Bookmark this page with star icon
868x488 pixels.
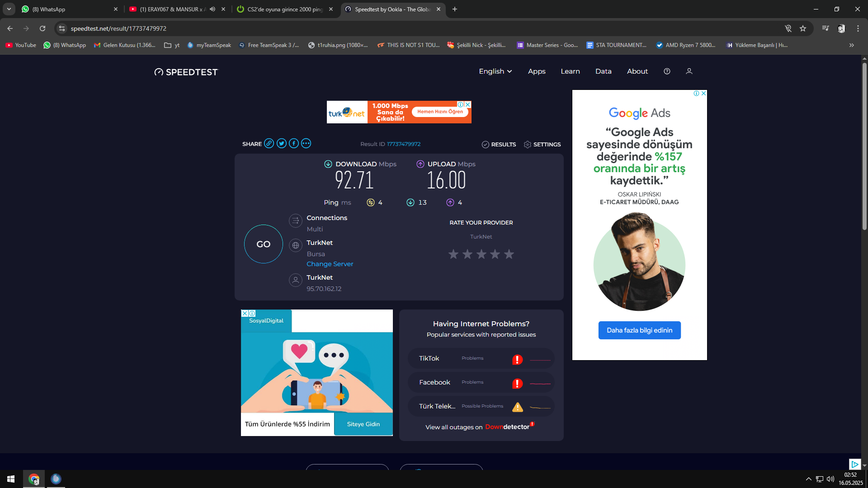tap(803, 28)
